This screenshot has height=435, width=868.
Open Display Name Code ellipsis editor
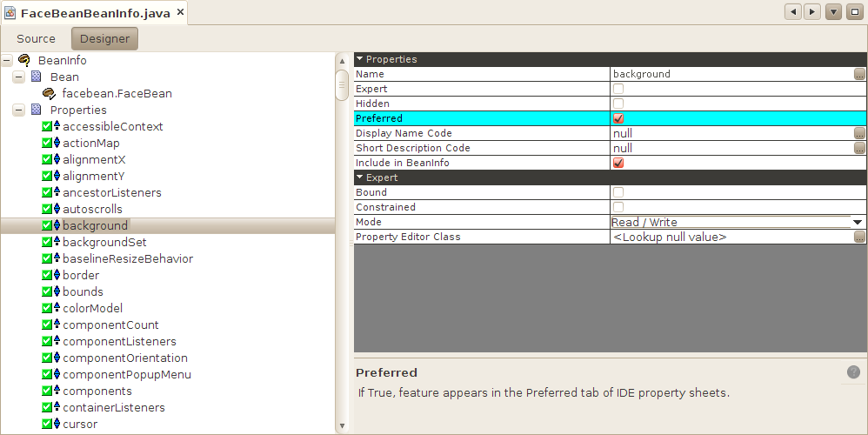pyautogui.click(x=859, y=134)
